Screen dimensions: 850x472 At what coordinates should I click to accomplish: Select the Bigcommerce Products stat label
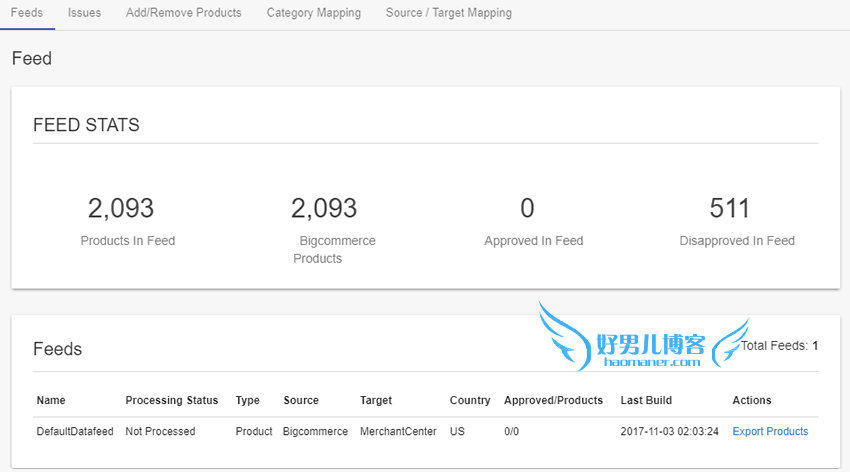click(x=334, y=249)
